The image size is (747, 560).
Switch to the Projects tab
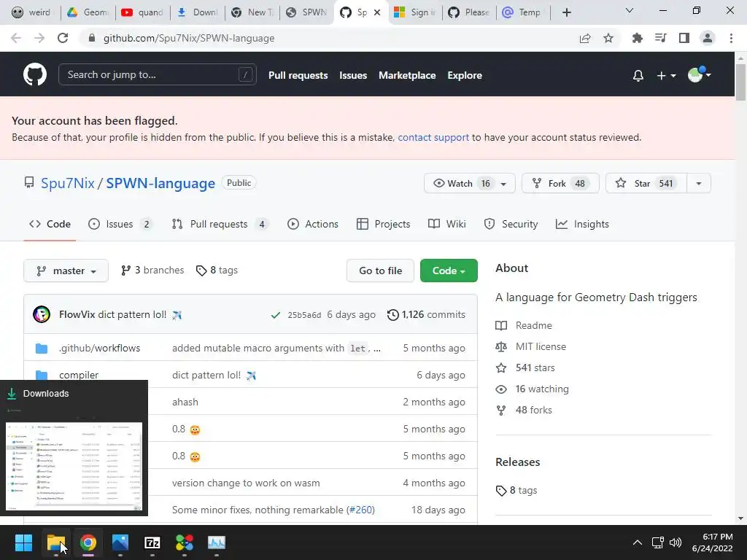(383, 224)
